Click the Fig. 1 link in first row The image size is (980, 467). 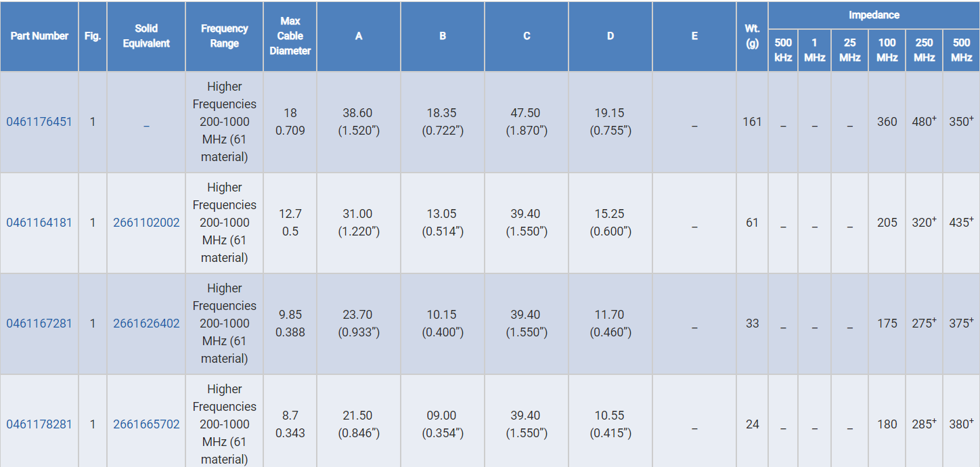coord(93,122)
